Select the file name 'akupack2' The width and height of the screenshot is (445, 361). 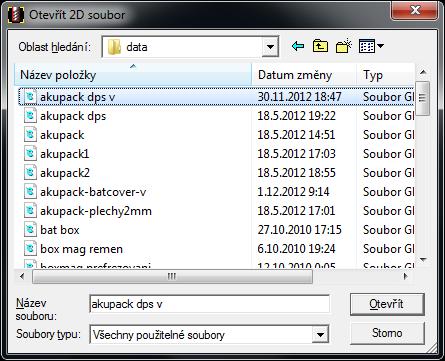tap(65, 173)
